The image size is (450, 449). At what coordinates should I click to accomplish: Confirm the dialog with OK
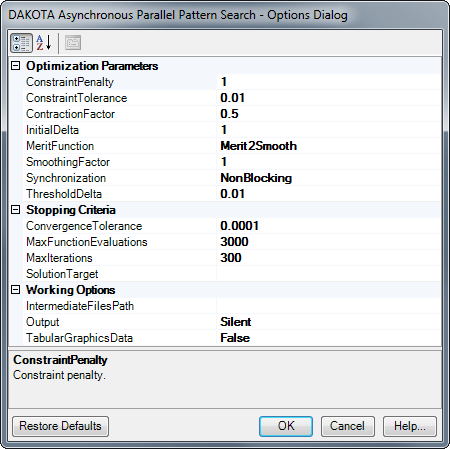[x=286, y=426]
